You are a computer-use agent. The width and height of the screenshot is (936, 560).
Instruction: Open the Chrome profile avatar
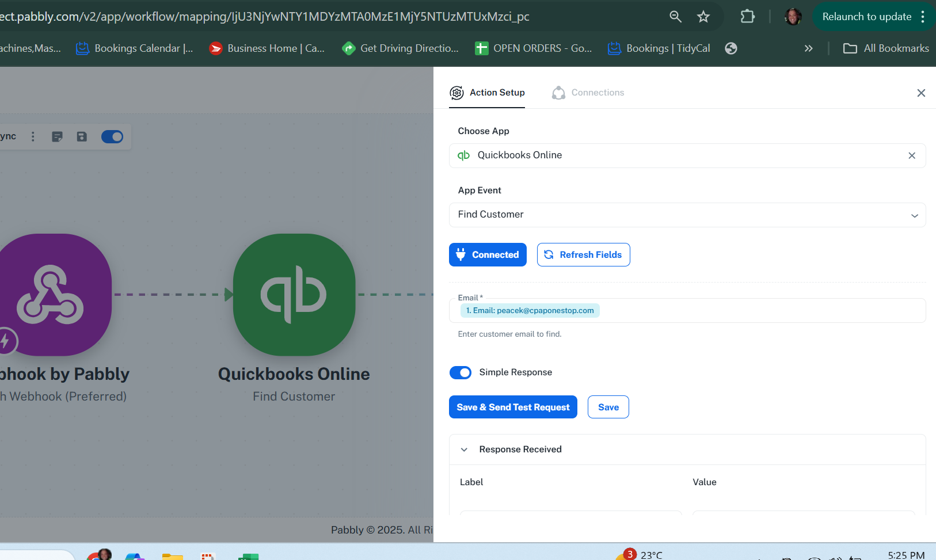793,17
